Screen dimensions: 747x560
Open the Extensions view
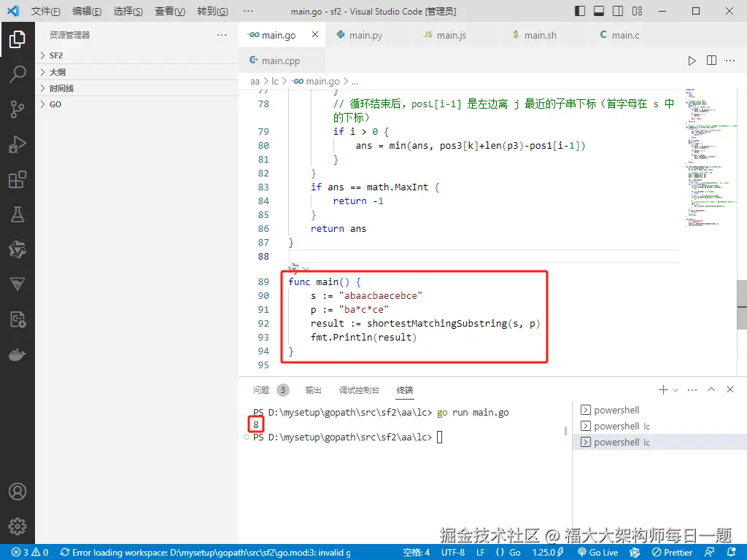pyautogui.click(x=18, y=179)
